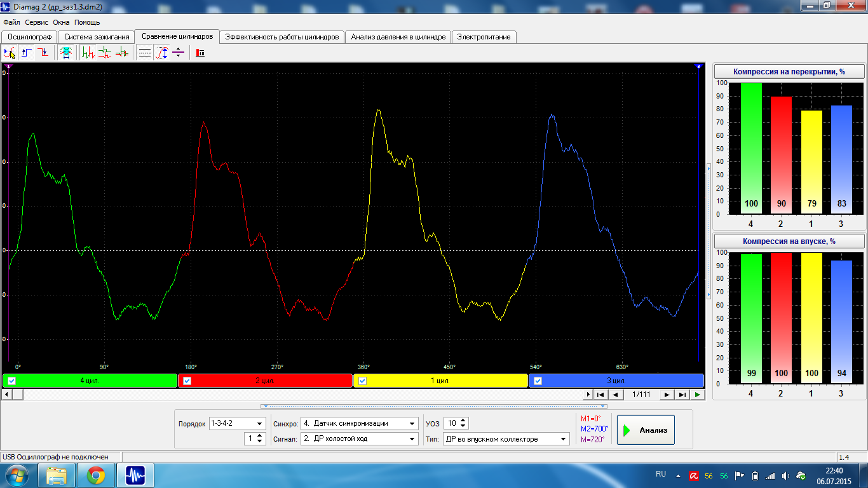Open the Окна menu
Image resolution: width=868 pixels, height=488 pixels.
(x=61, y=22)
